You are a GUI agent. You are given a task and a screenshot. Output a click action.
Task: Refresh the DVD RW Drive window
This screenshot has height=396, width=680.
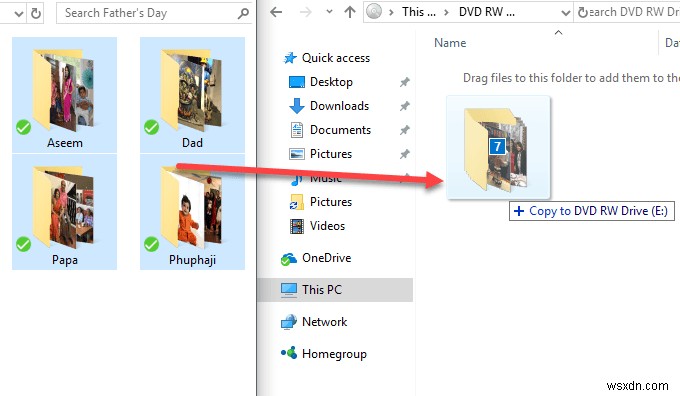(x=582, y=13)
